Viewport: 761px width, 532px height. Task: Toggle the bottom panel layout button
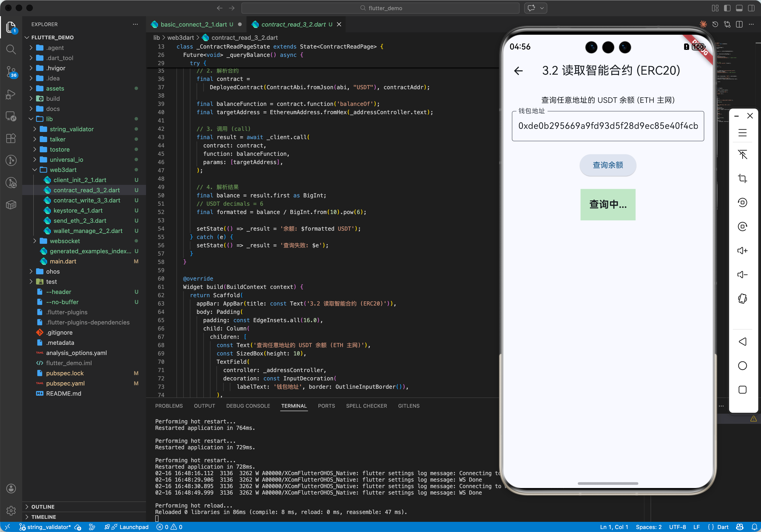click(x=739, y=8)
